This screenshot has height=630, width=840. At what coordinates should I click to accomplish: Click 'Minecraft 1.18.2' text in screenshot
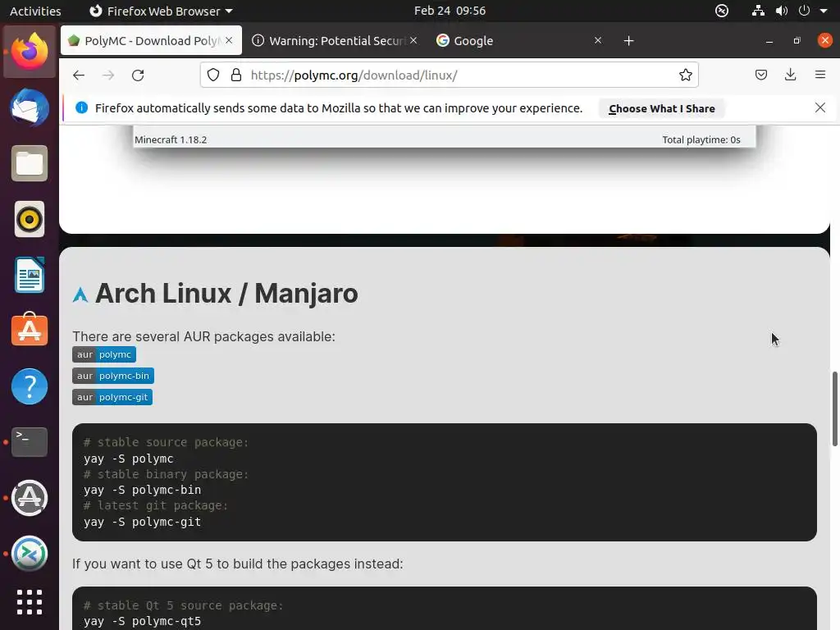point(171,139)
